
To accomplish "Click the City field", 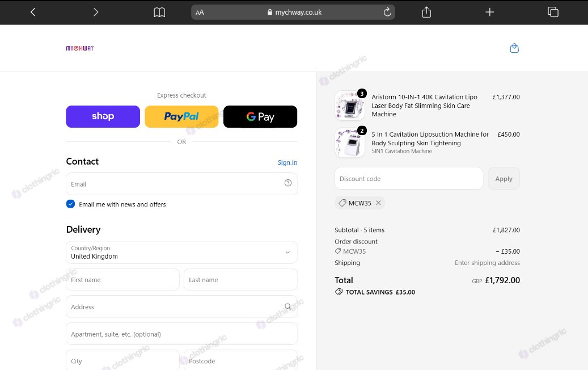I will coord(122,360).
